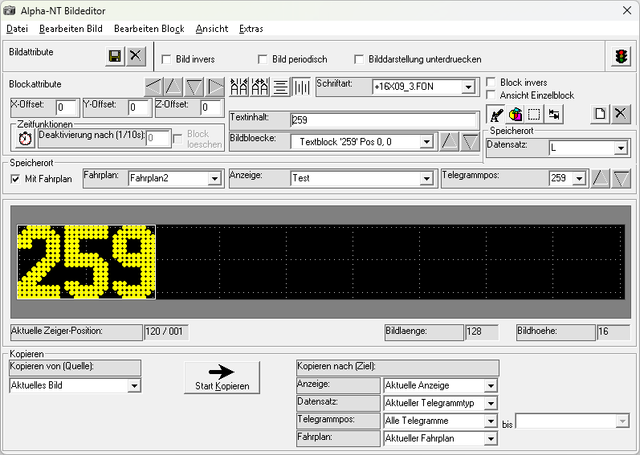The image size is (640, 455).
Task: Click the left arrow block move icon
Action: (154, 87)
